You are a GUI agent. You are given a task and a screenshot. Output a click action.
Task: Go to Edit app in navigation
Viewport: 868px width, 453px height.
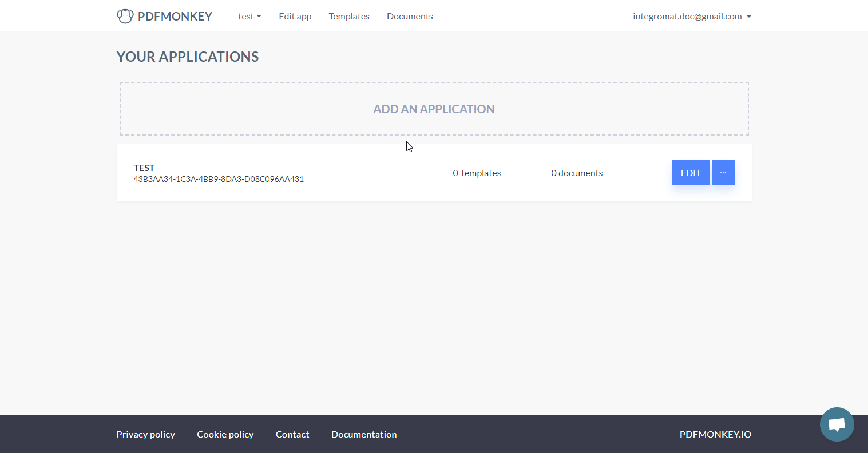[x=295, y=17]
